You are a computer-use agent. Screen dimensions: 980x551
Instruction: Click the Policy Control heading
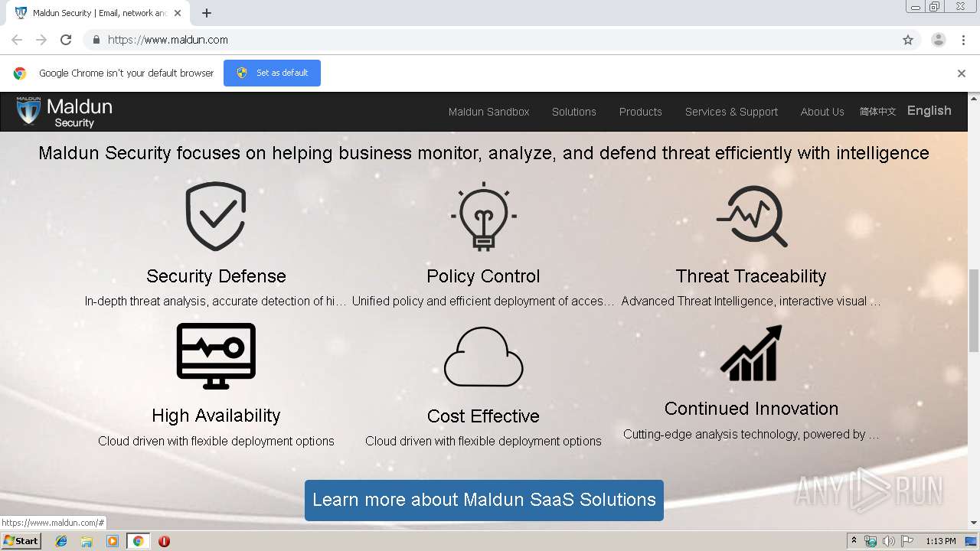click(483, 276)
